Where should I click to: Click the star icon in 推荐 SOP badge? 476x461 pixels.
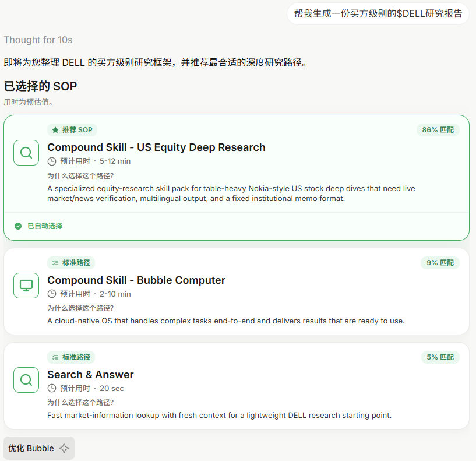coord(55,130)
